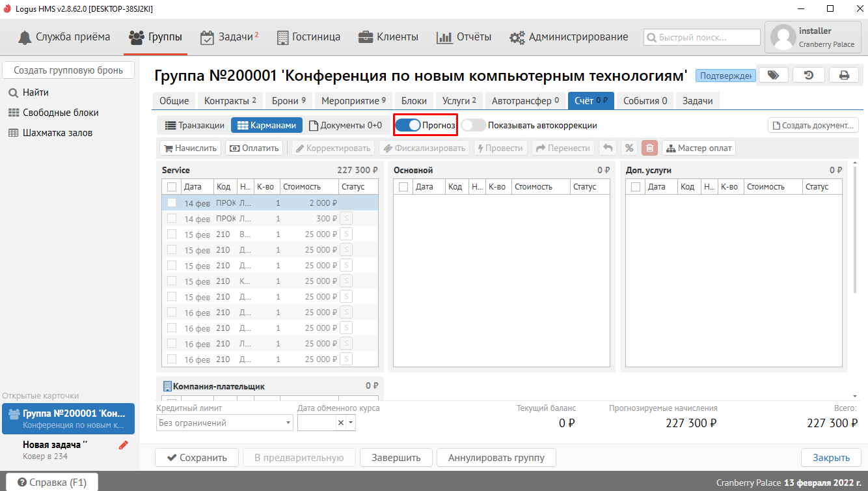Screen dimensions: 868x491
Task: Open the Создать документ dropdown
Action: (813, 125)
